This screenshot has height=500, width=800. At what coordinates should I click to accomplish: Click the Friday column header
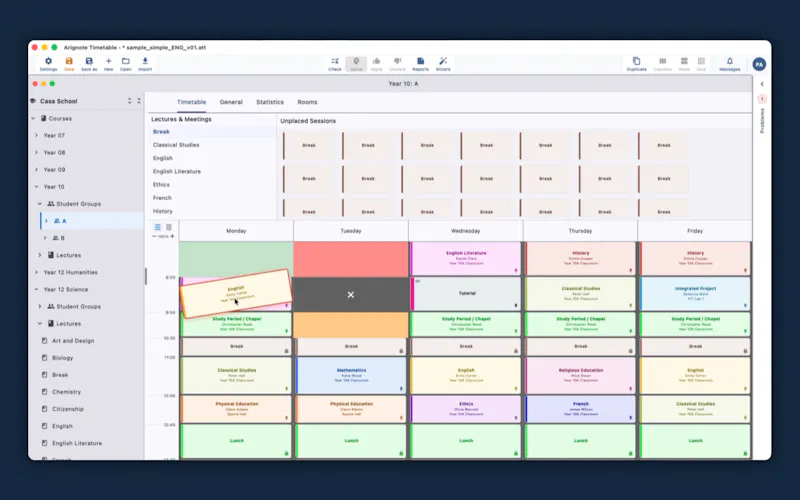(x=695, y=231)
